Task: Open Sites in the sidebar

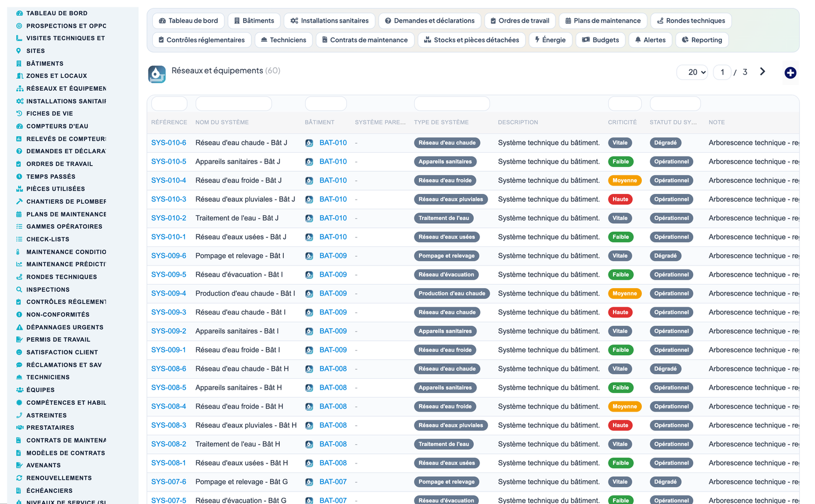Action: point(35,51)
